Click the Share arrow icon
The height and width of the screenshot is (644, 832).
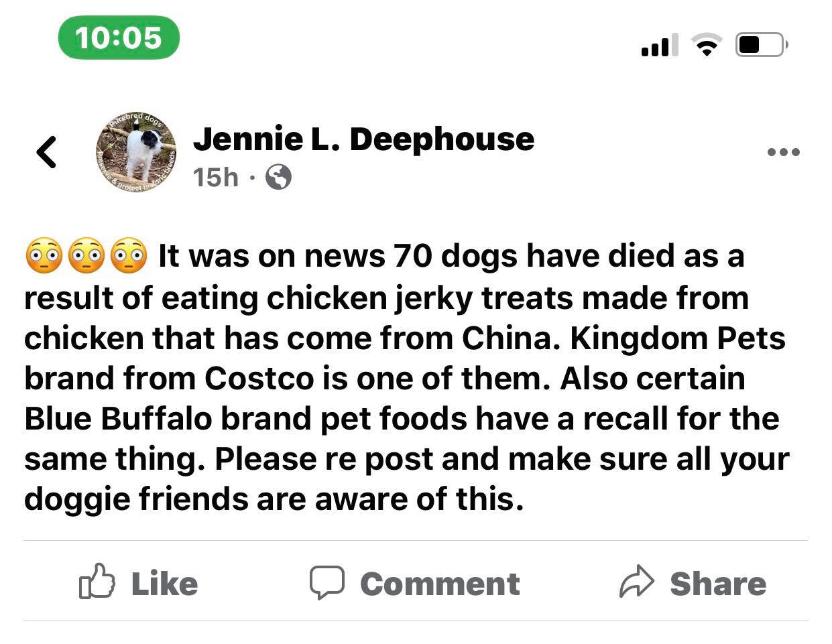point(636,582)
